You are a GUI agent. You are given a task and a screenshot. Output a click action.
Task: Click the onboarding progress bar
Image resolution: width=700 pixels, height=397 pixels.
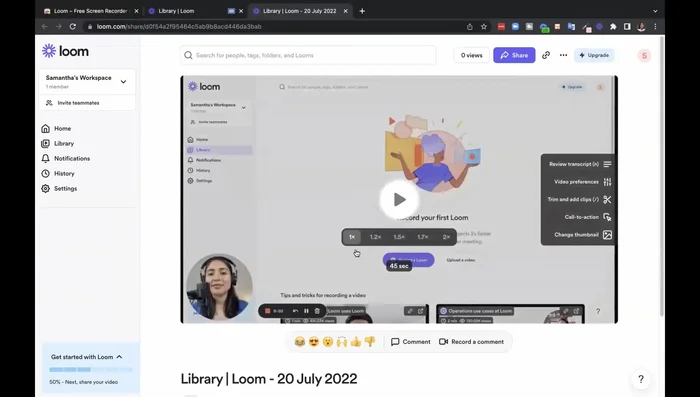[x=91, y=370]
